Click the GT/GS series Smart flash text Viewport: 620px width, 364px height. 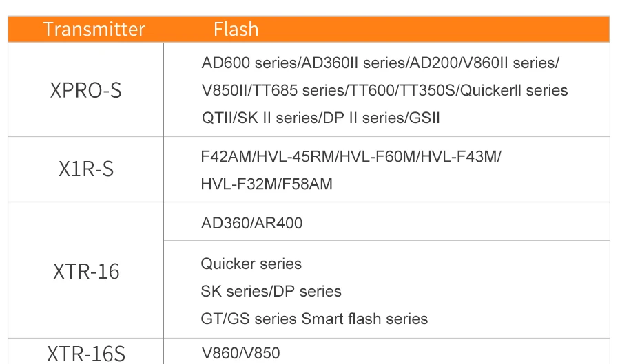coord(314,319)
